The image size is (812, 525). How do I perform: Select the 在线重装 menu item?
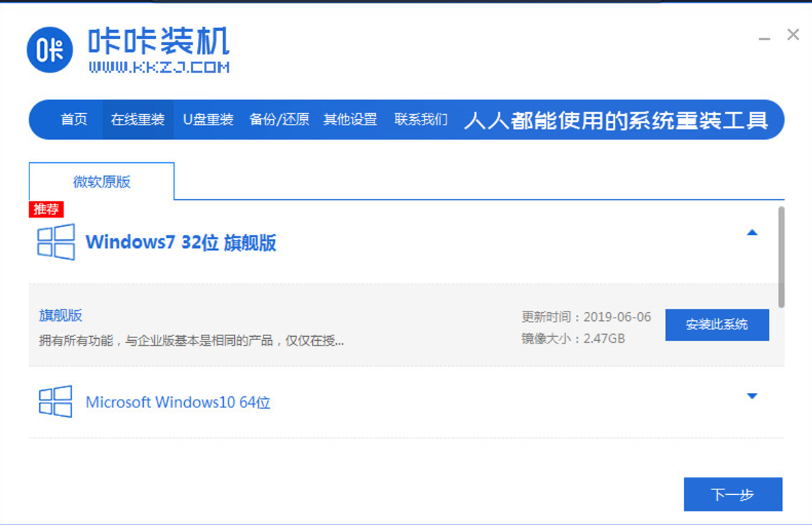(x=138, y=120)
